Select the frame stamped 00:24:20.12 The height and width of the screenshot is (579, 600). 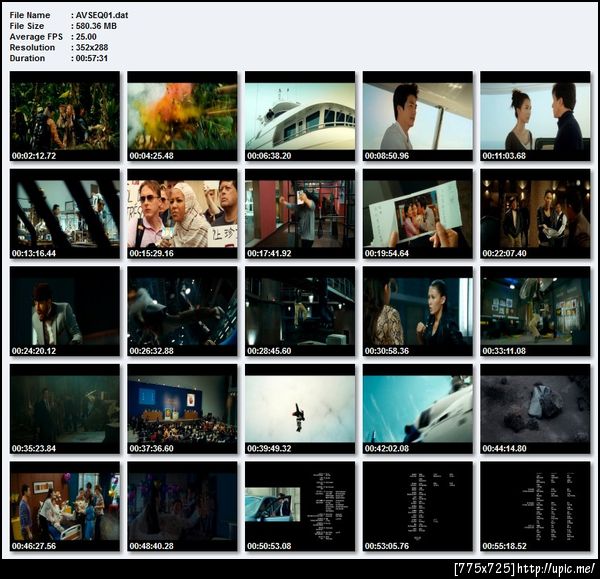[x=65, y=311]
